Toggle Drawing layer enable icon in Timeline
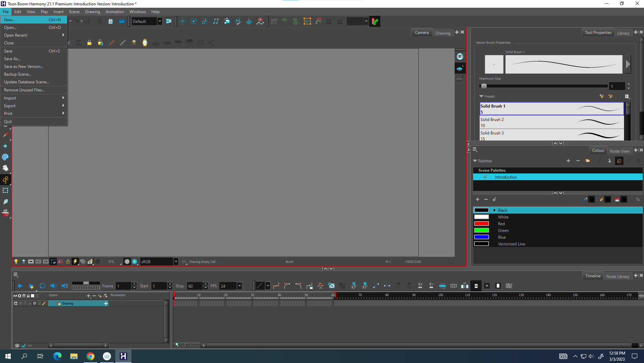Image resolution: width=644 pixels, height=363 pixels. click(x=16, y=303)
